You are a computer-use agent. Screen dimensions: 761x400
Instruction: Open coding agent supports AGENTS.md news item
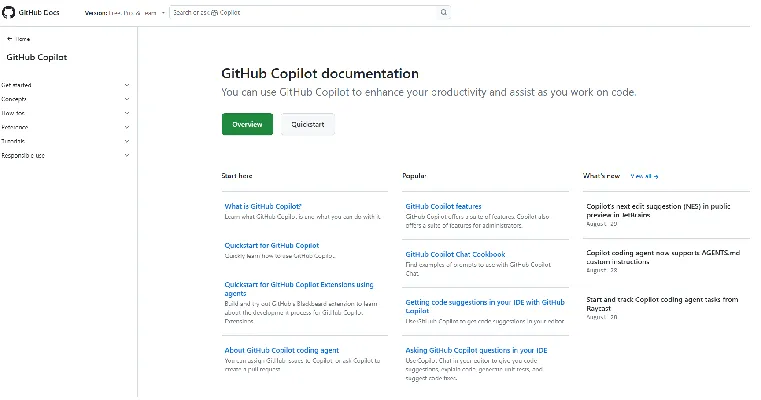663,257
